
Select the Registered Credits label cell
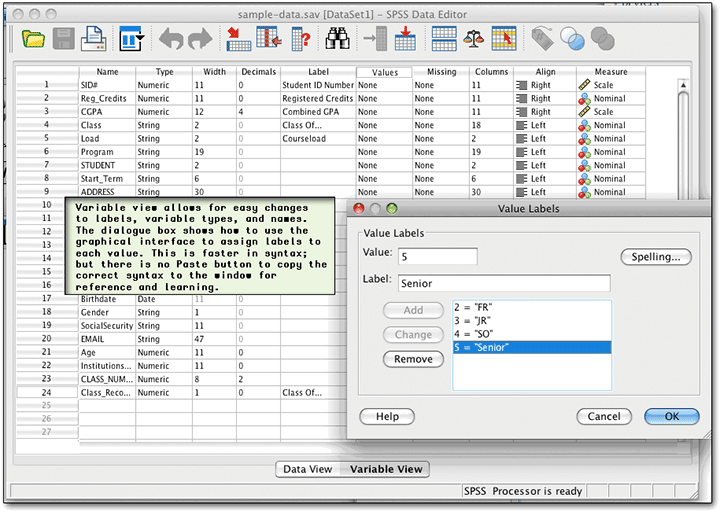(x=318, y=98)
